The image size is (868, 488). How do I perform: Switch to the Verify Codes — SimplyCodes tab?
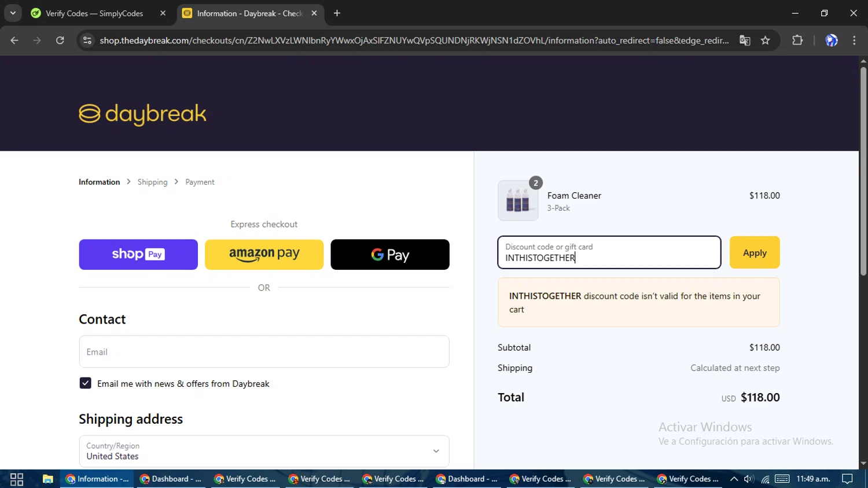click(x=94, y=13)
